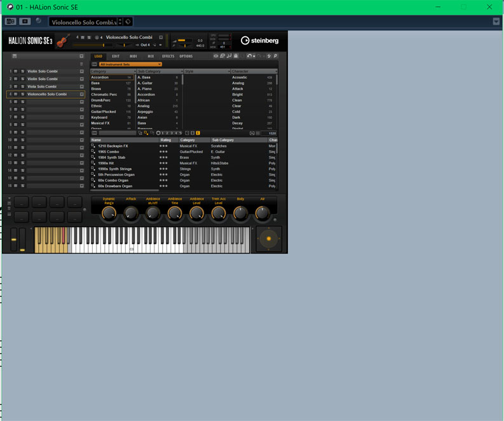This screenshot has width=504, height=421.
Task: Click the round bypass icon in Cubase header
Action: (x=38, y=21)
